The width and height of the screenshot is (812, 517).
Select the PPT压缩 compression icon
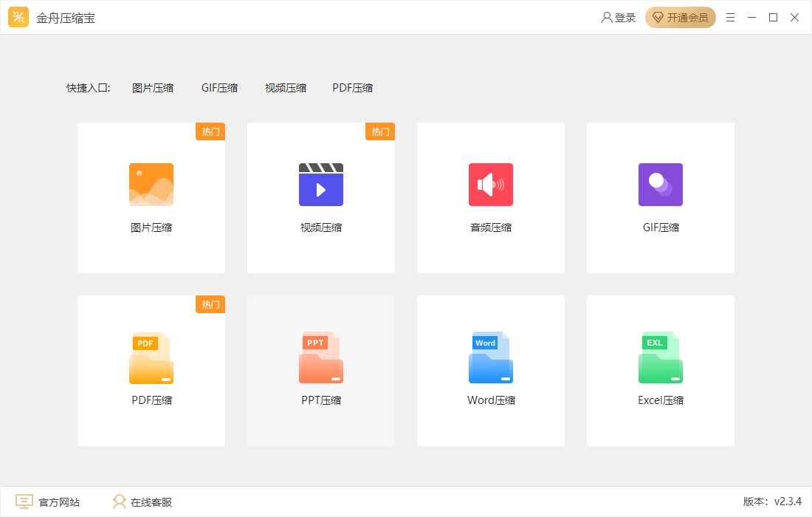320,357
